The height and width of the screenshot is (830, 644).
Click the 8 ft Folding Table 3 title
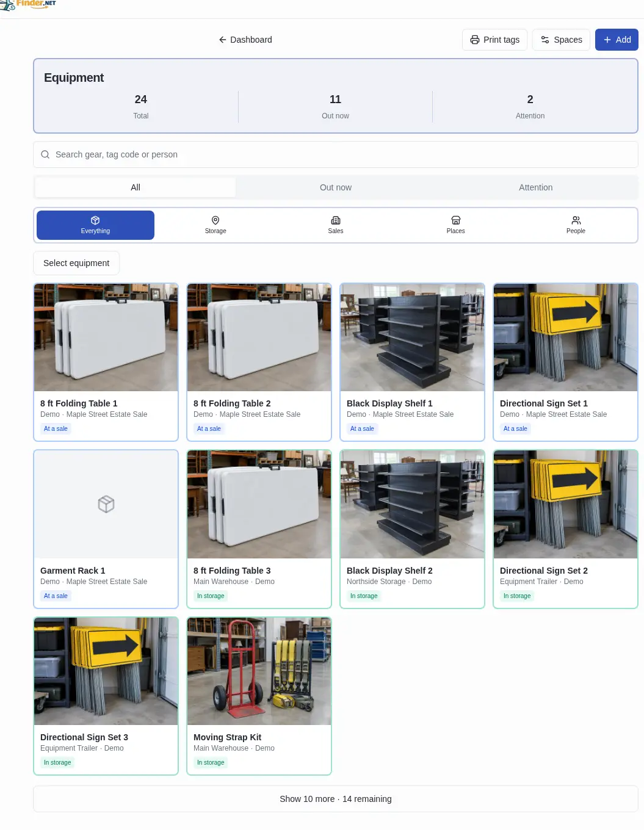pyautogui.click(x=232, y=571)
